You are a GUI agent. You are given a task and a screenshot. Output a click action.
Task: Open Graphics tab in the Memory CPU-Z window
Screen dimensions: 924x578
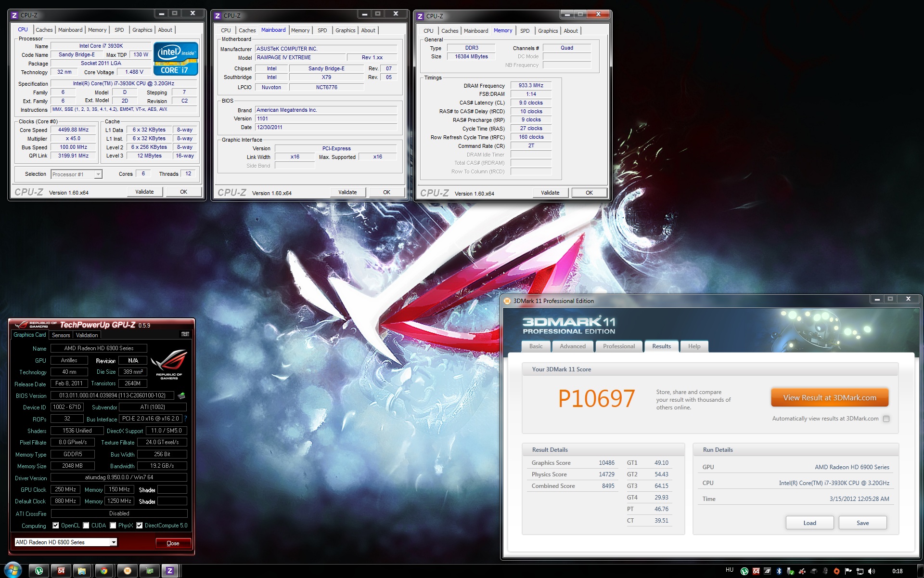pyautogui.click(x=548, y=31)
